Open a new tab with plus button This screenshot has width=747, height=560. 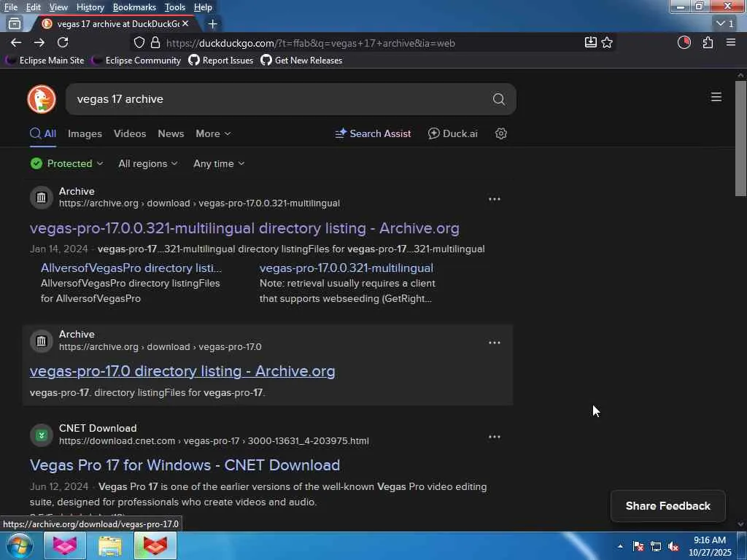(212, 23)
